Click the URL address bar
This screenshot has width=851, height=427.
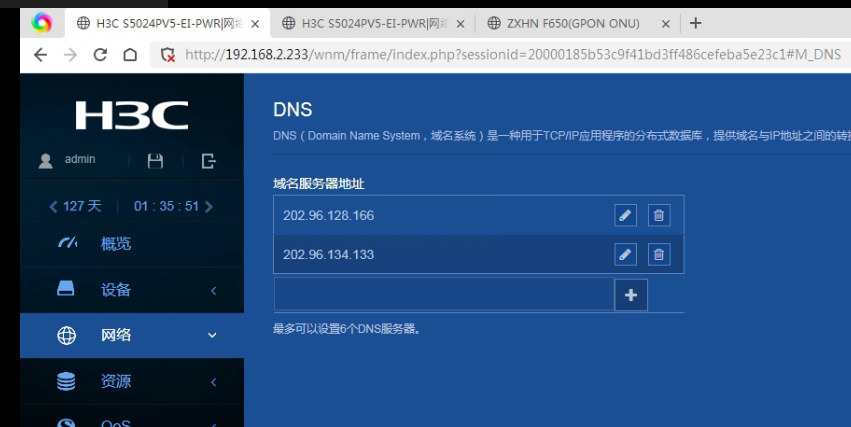tap(513, 55)
